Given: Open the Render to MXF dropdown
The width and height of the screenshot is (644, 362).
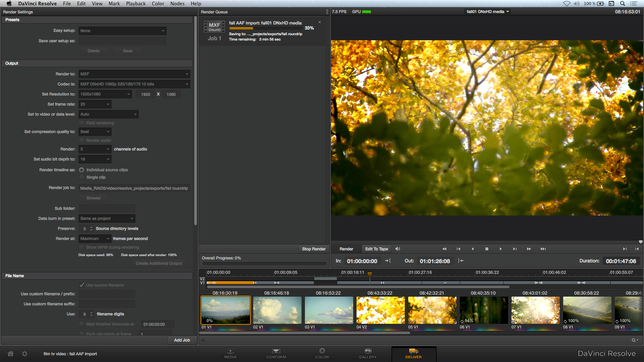Looking at the screenshot, I should click(134, 74).
